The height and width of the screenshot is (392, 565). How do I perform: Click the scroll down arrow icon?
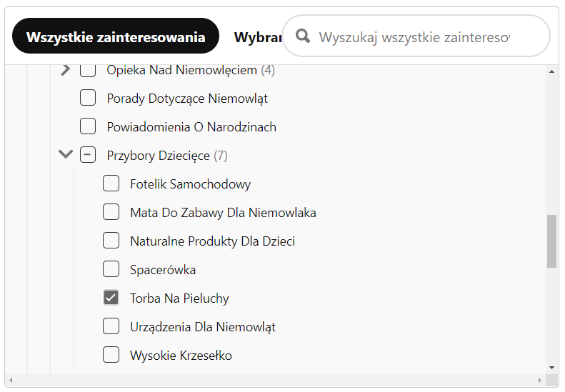click(x=551, y=368)
